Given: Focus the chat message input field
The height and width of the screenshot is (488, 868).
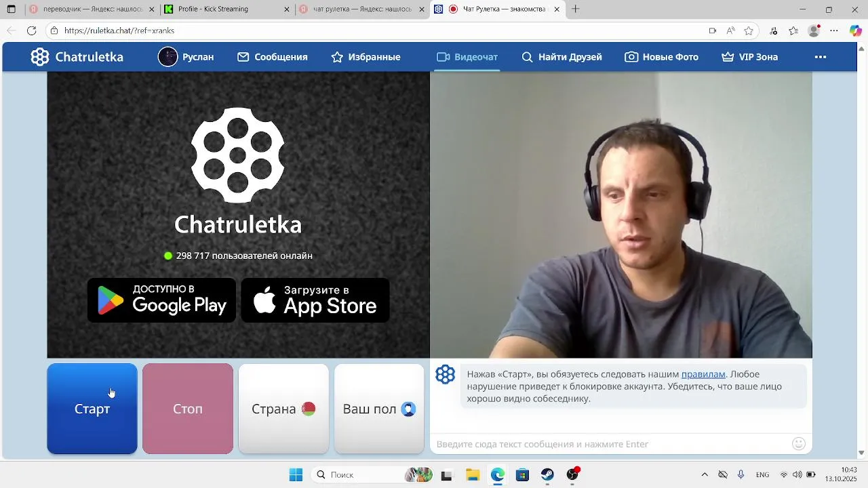Looking at the screenshot, I should point(610,444).
